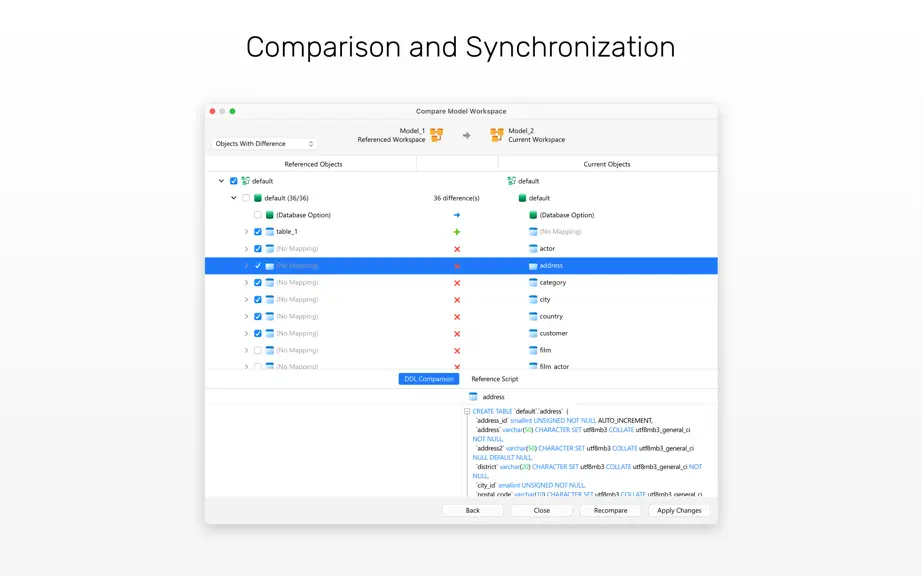Check the checkbox for the film row
The image size is (922, 576).
coord(258,350)
